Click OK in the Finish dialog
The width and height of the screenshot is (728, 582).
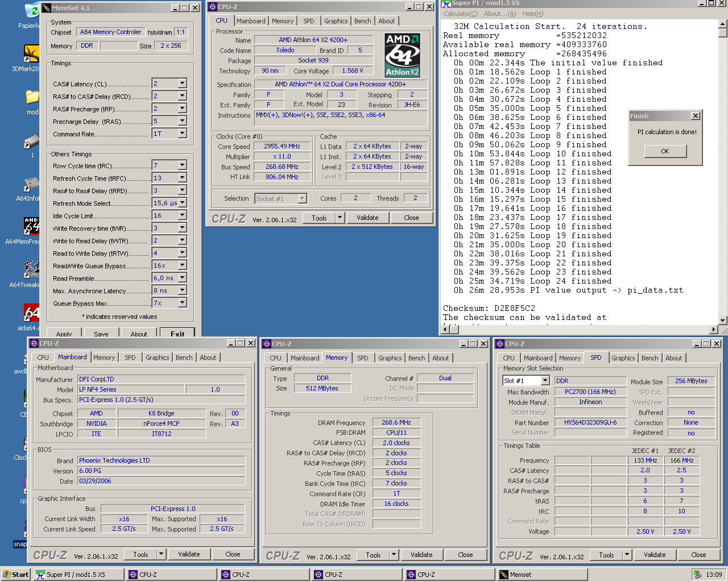[x=665, y=151]
